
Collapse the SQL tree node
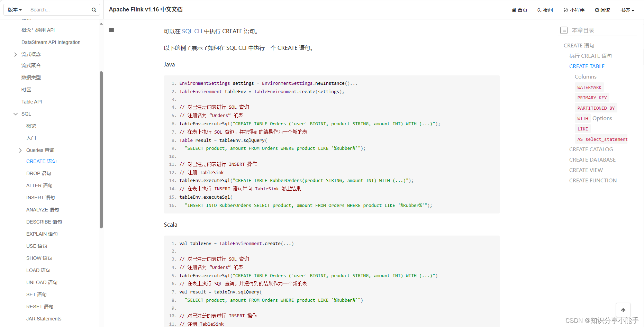coord(16,114)
